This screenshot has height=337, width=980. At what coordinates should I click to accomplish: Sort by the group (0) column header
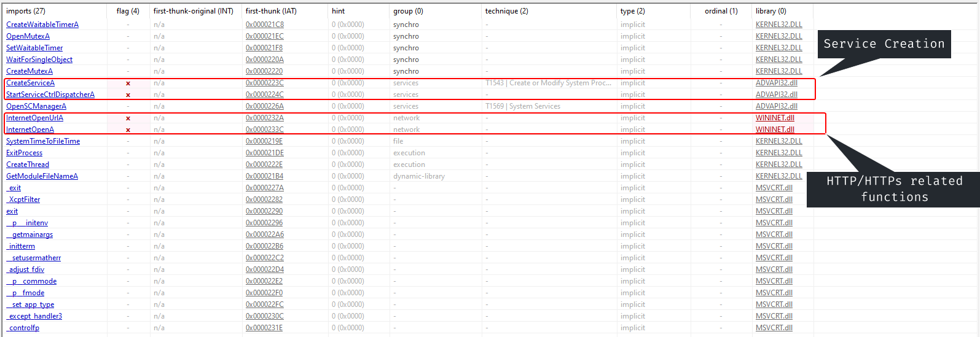point(408,11)
